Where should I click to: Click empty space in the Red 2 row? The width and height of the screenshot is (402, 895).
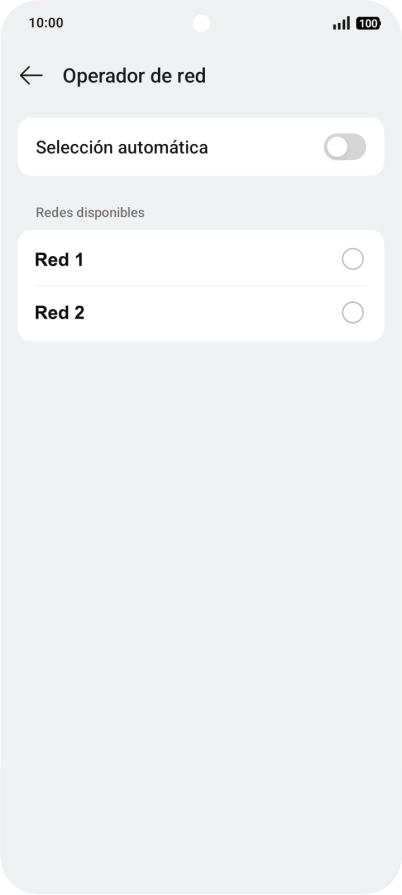coord(211,313)
